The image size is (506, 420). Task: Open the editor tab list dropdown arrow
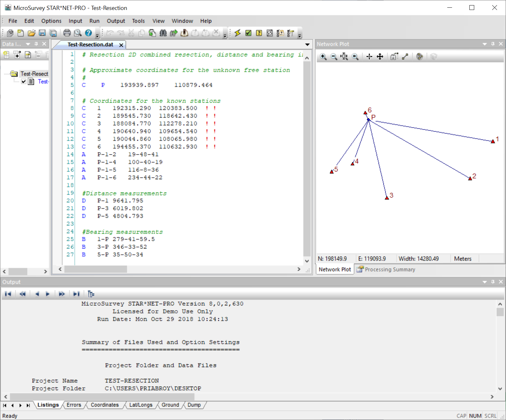tap(307, 45)
